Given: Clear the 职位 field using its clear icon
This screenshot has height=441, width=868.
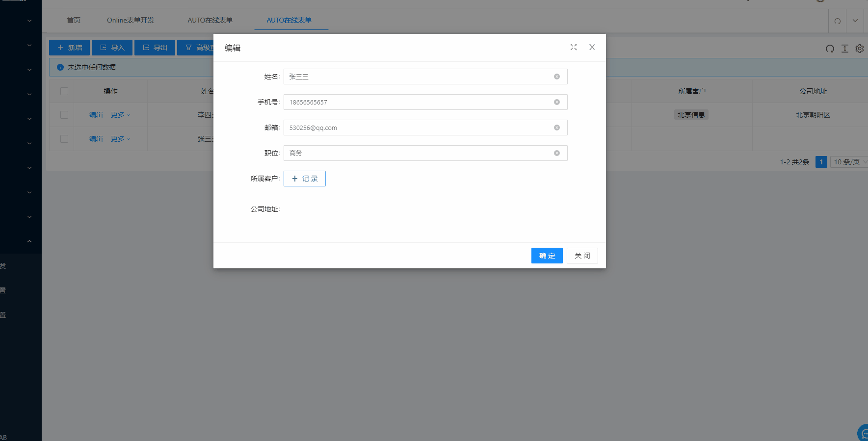Looking at the screenshot, I should (557, 153).
